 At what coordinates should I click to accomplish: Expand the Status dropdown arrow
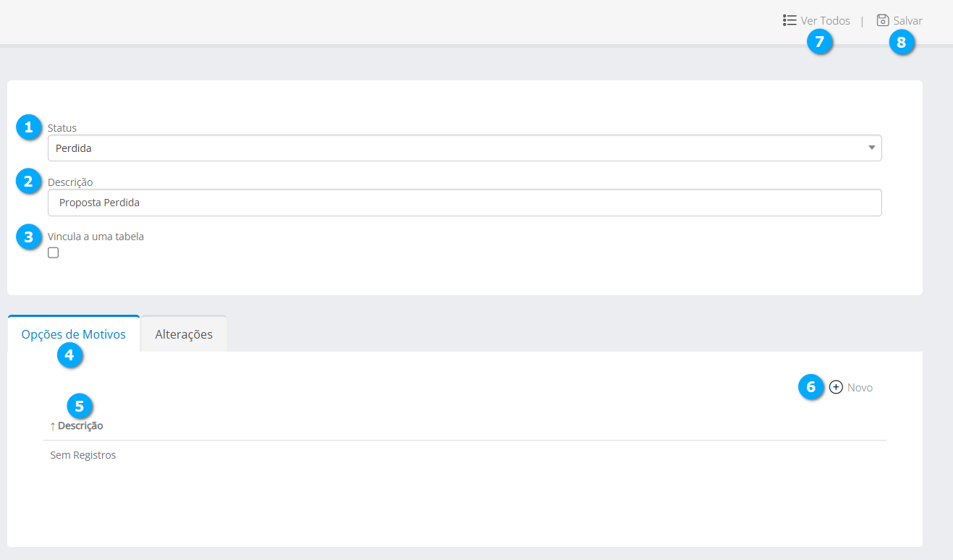871,148
